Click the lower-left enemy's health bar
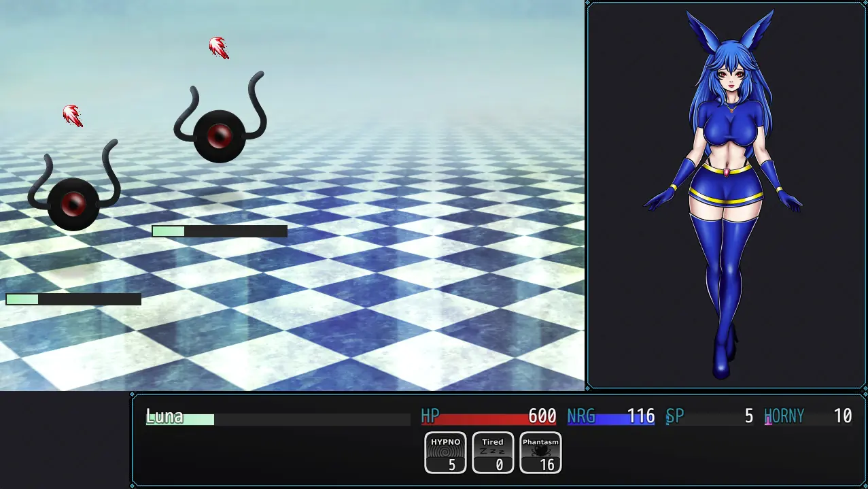The image size is (868, 489). coord(73,299)
